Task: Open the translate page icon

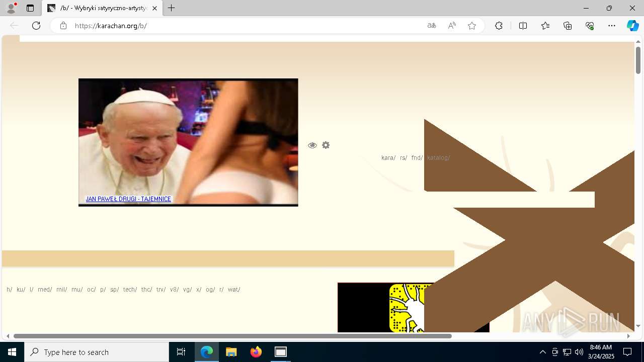Action: (x=432, y=26)
